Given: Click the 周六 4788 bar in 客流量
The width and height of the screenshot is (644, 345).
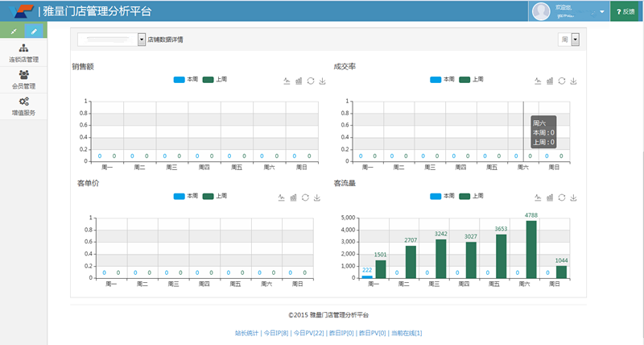Looking at the screenshot, I should [531, 250].
